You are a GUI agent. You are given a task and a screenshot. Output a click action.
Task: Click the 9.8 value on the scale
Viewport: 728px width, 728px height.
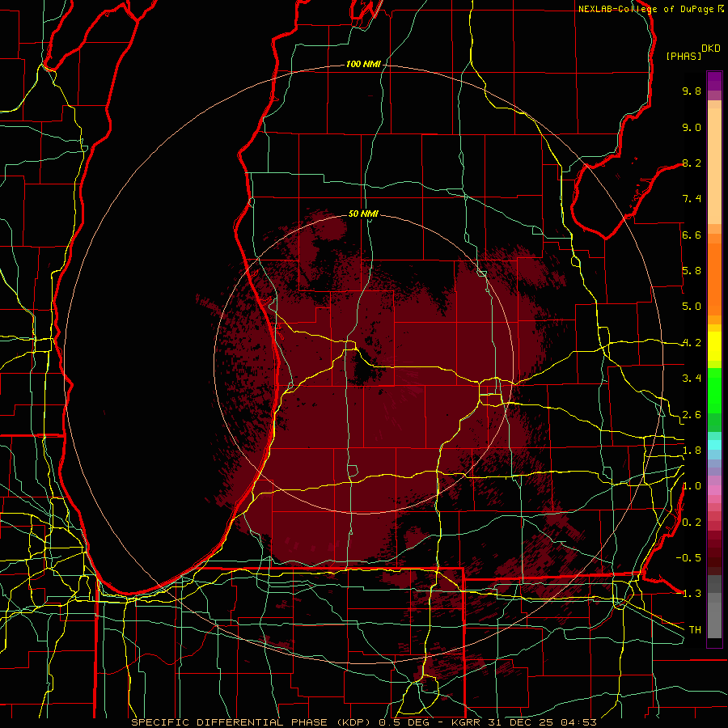692,91
